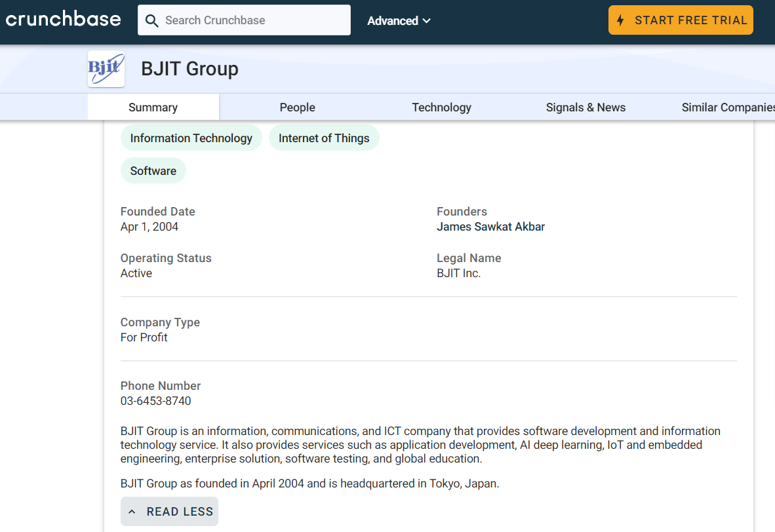Click the Phone Number field label

(x=161, y=386)
